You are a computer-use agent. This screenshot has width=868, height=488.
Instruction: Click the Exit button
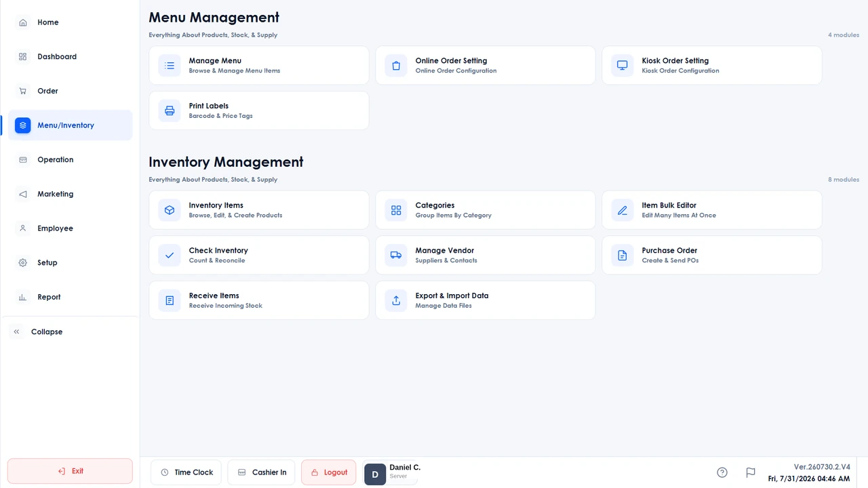(70, 471)
